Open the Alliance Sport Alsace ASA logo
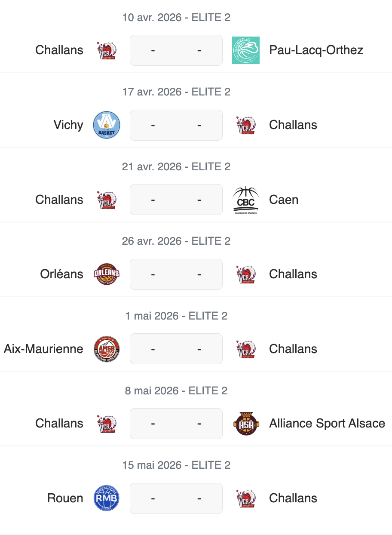The image size is (392, 535). pyautogui.click(x=246, y=424)
